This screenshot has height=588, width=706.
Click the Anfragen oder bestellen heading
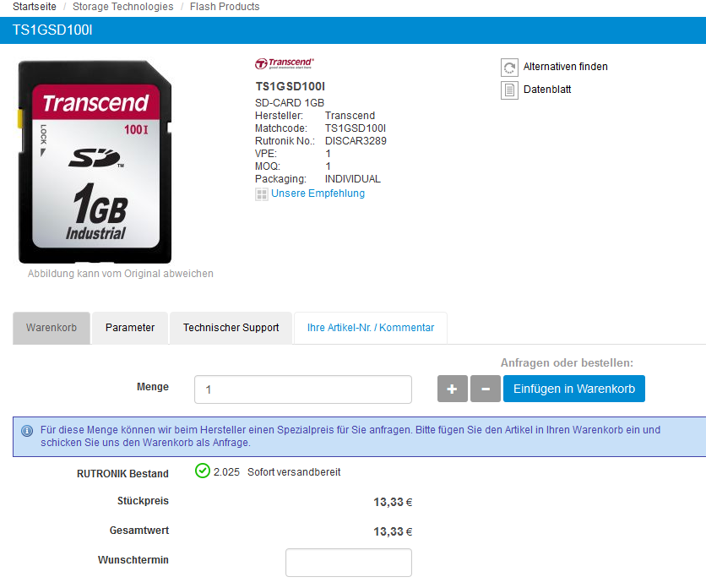click(567, 363)
